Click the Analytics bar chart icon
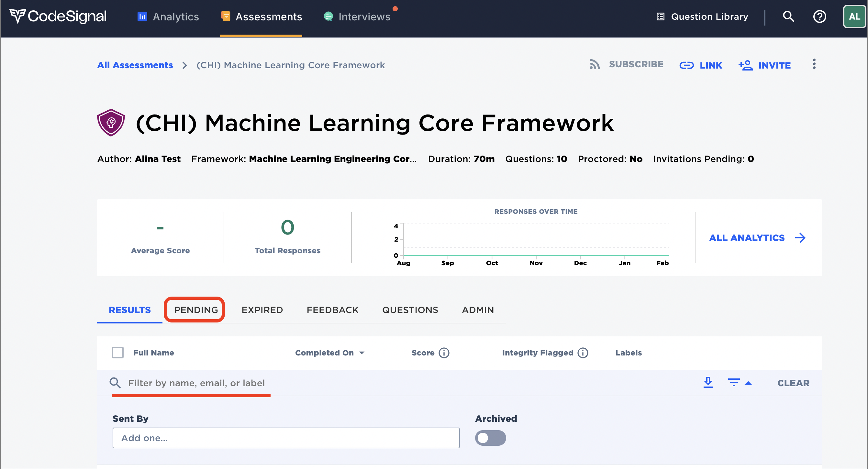Viewport: 868px width, 469px height. pos(142,16)
